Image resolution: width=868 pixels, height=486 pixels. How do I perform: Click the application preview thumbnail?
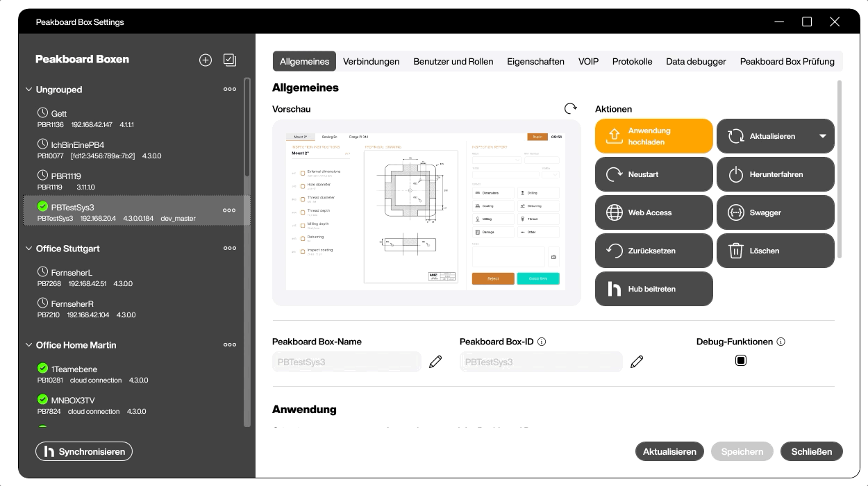(426, 212)
